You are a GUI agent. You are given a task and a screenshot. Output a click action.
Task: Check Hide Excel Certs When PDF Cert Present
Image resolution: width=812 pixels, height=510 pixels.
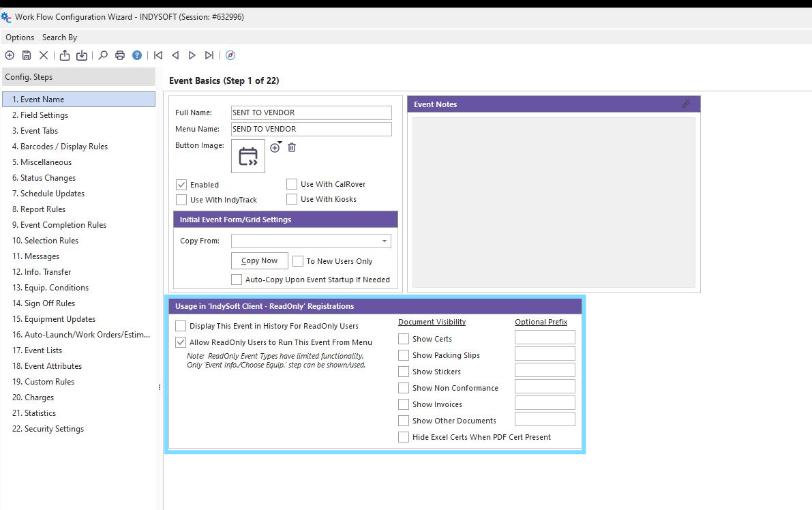[403, 437]
